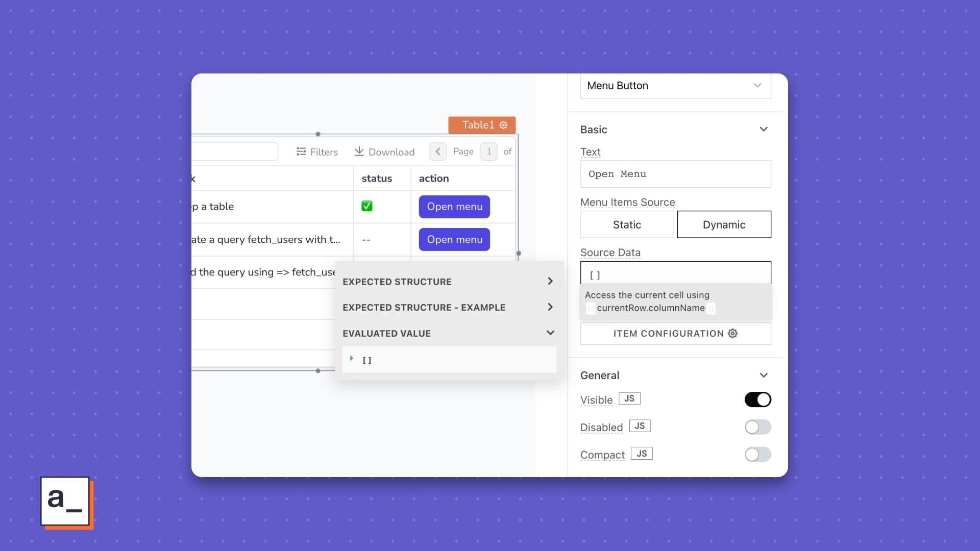Viewport: 980px width, 551px height.
Task: Click the JS icon beside the Visible property
Action: pos(629,398)
